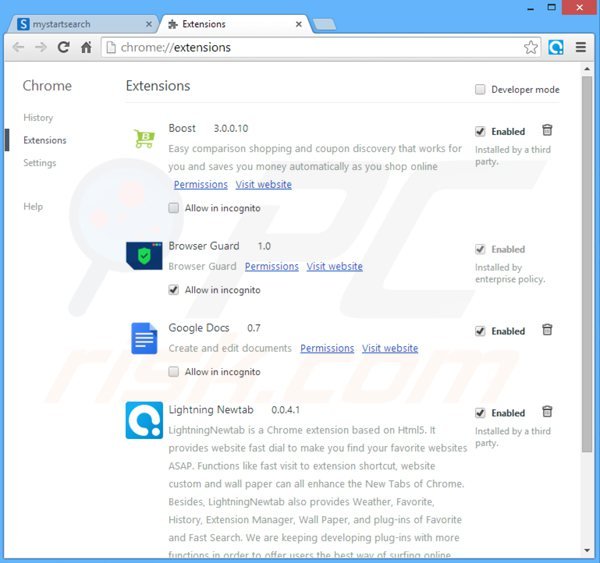
Task: Allow Boost in incognito
Action: pyautogui.click(x=174, y=208)
